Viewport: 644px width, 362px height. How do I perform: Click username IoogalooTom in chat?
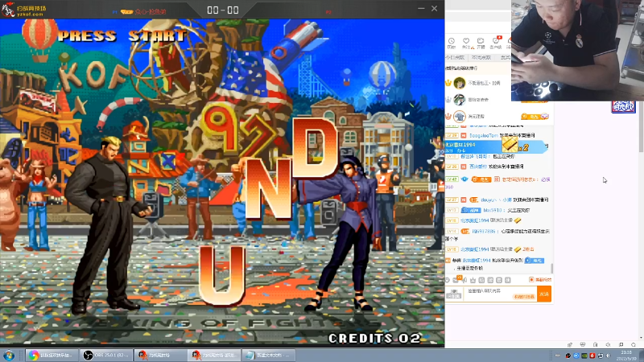point(484,135)
